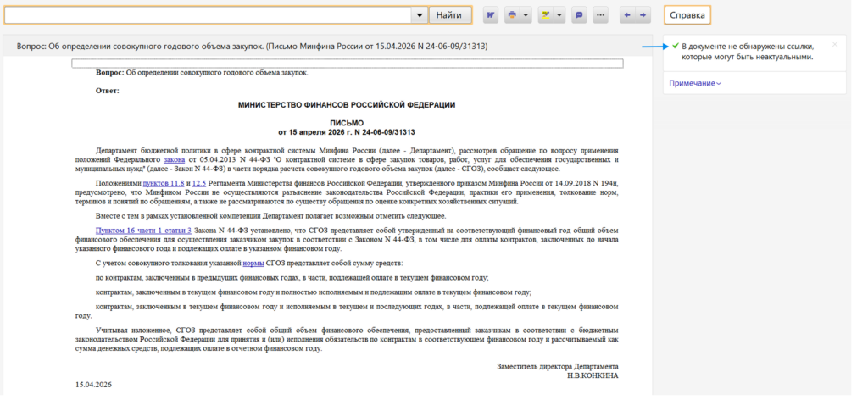Click the text 'Заместитель директора Департамента'
868x400 pixels.
558,367
